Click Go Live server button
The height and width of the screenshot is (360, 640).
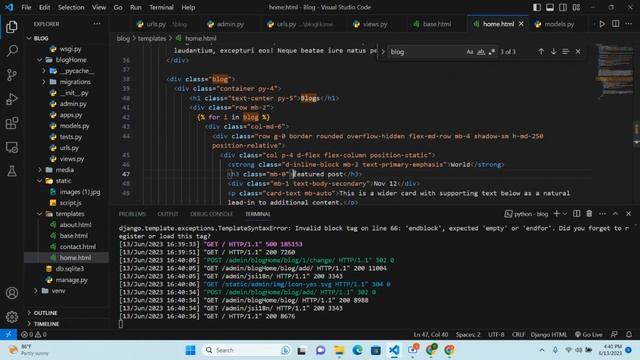[x=588, y=334]
